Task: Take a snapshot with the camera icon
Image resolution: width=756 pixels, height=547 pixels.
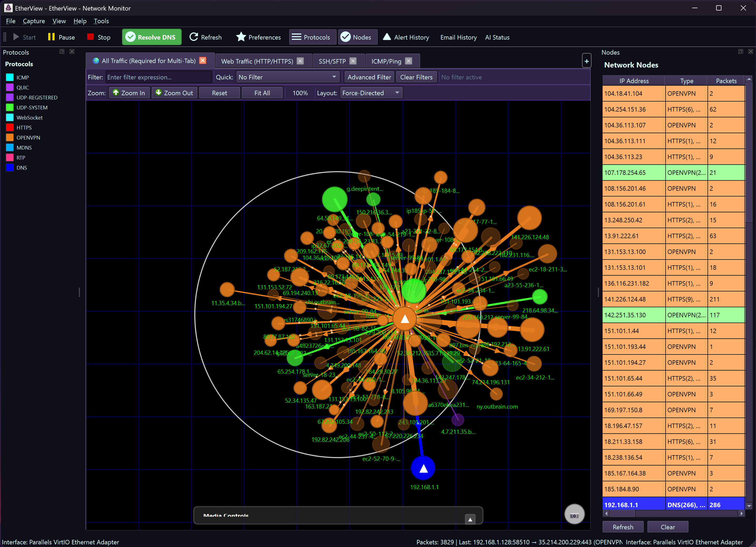Action: tap(574, 514)
